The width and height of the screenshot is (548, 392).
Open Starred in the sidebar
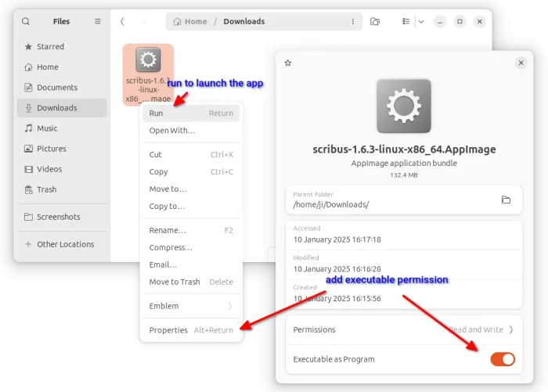62,46
